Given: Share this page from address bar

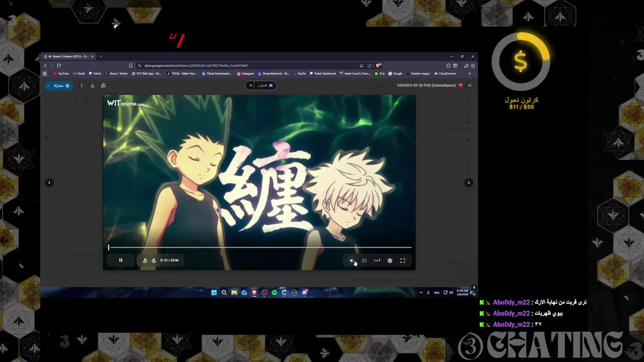Looking at the screenshot, I should point(369,65).
